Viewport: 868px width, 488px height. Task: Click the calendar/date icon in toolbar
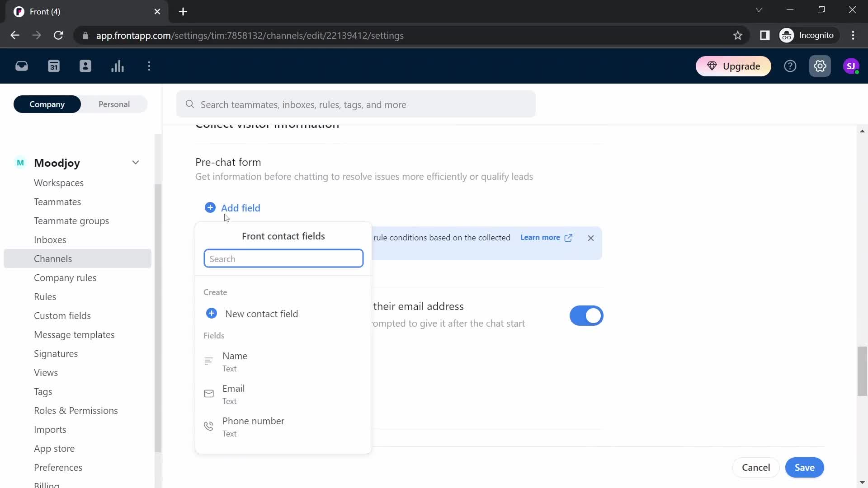tap(54, 66)
